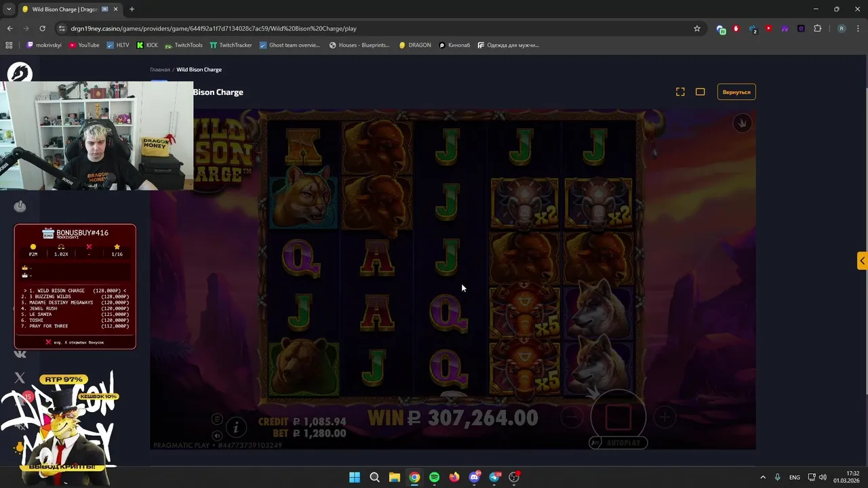
Task: Open Одежда для мужчин bookmark
Action: click(509, 45)
